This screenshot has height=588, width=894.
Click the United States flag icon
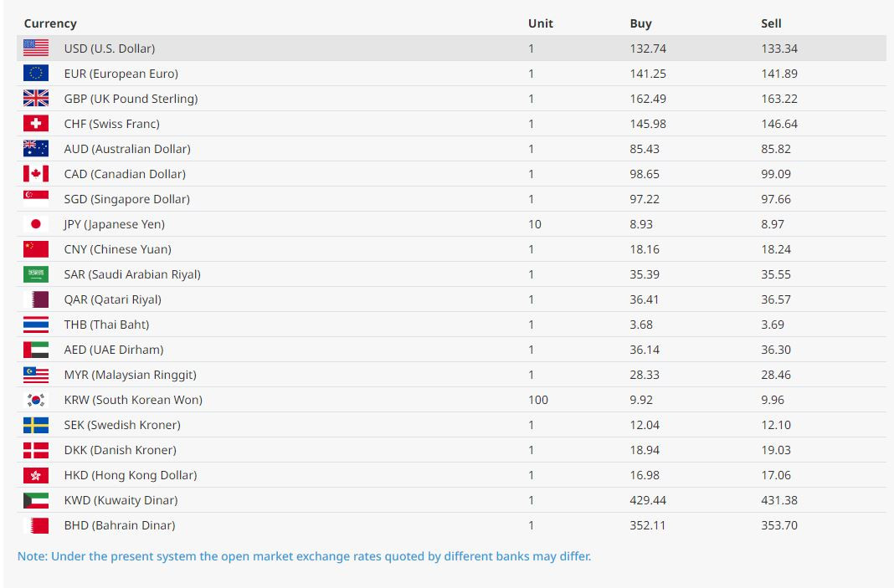[x=36, y=49]
